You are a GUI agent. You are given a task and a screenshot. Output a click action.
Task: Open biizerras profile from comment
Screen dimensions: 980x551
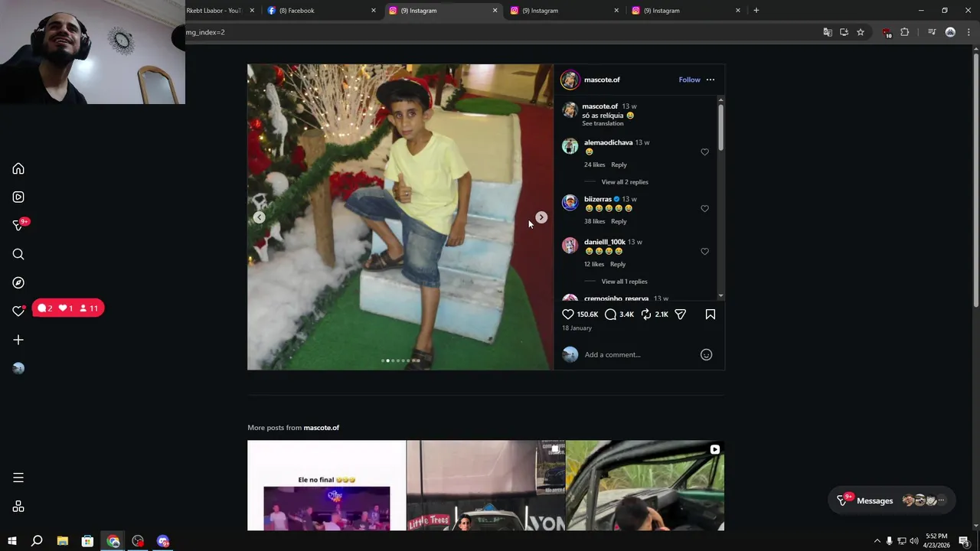(x=597, y=199)
